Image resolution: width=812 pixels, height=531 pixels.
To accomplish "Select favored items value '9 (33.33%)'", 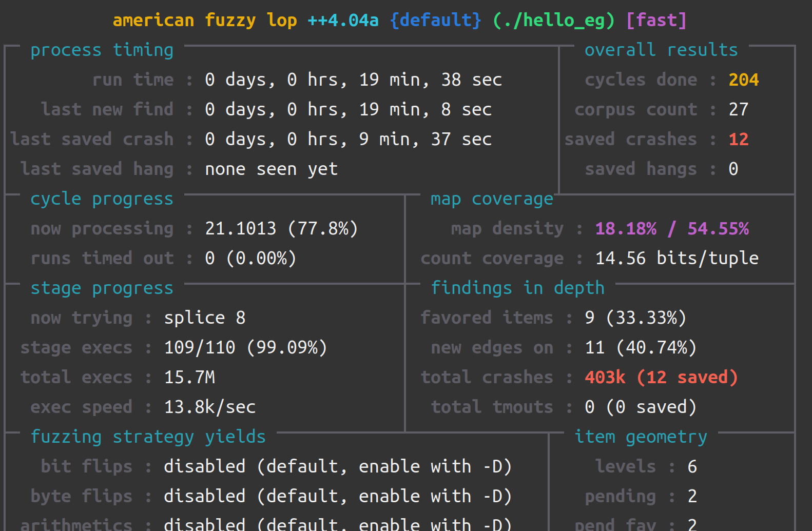I will (636, 318).
